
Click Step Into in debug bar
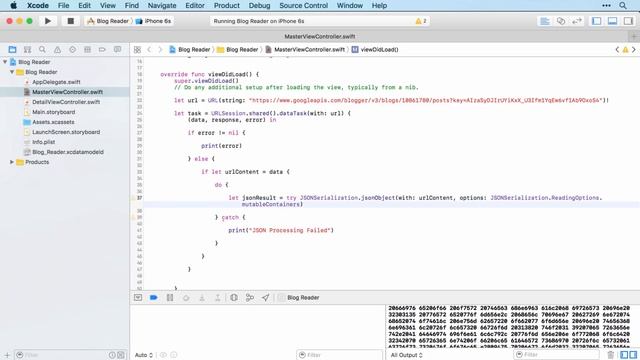pyautogui.click(x=202, y=298)
